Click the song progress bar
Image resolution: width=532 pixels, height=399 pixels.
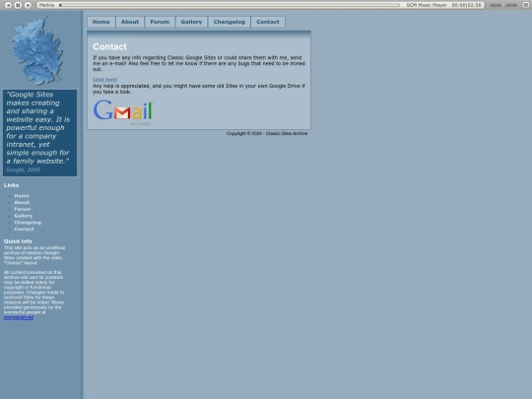click(x=230, y=5)
